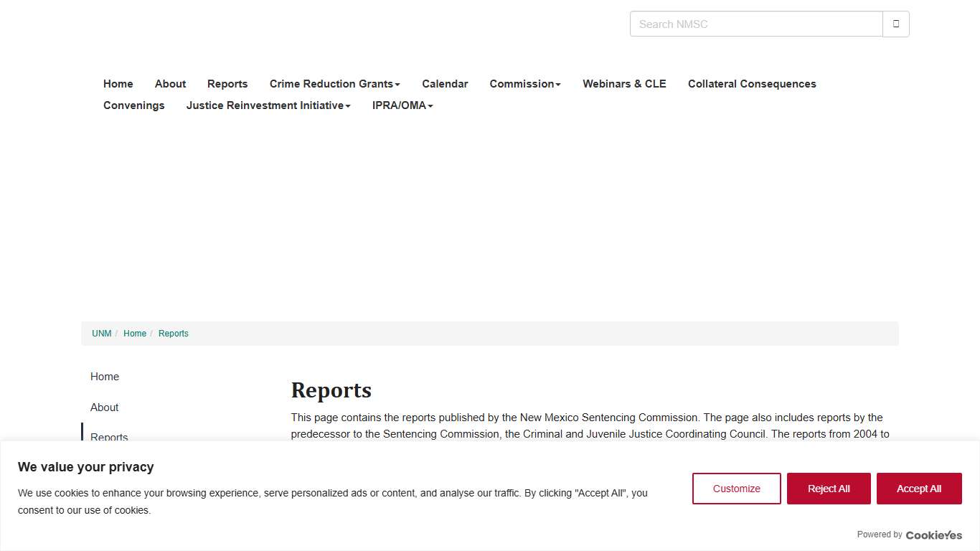Click the CookieYes logo

coord(933,535)
